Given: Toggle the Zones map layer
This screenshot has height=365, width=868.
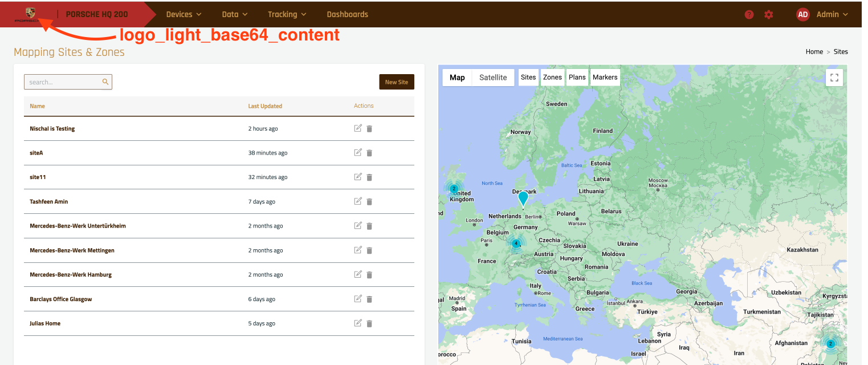Looking at the screenshot, I should 552,78.
